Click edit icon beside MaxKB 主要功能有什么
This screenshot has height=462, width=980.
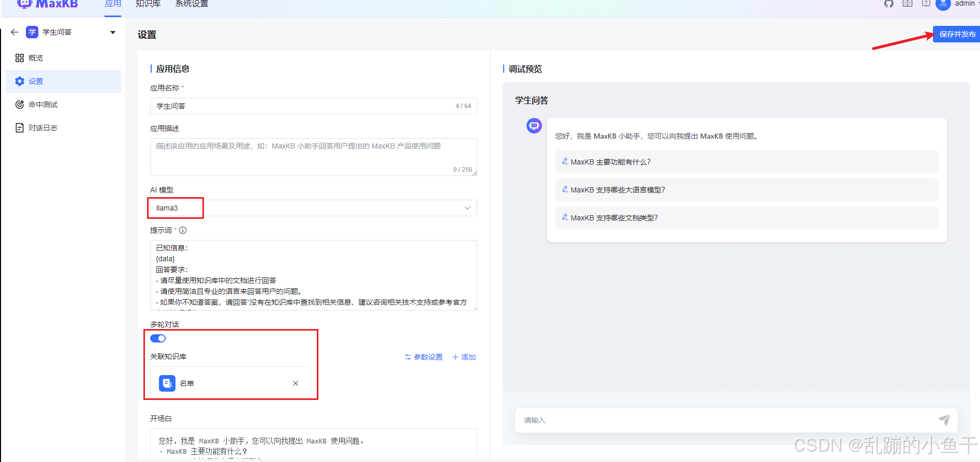pyautogui.click(x=565, y=161)
